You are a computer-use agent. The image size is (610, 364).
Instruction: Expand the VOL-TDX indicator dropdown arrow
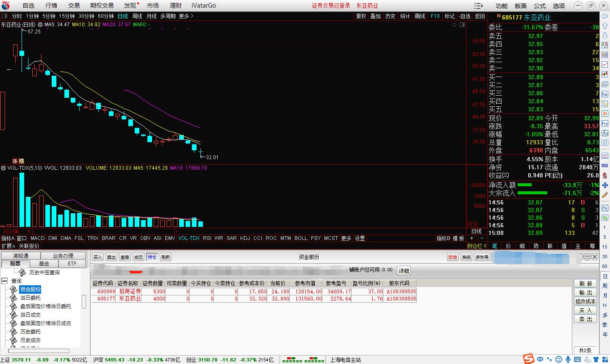point(3,168)
